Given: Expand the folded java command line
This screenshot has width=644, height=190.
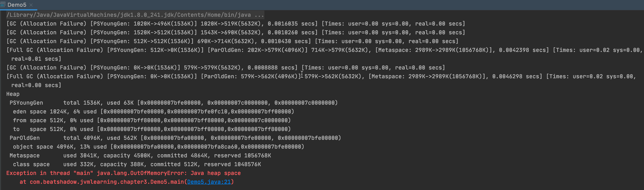Looking at the screenshot, I should [259, 15].
